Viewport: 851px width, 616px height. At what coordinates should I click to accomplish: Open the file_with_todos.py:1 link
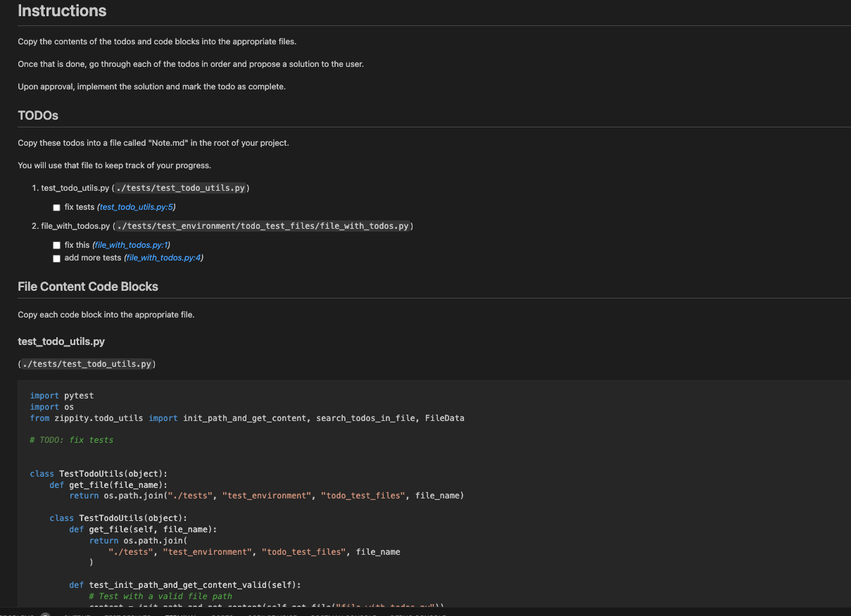click(x=132, y=245)
